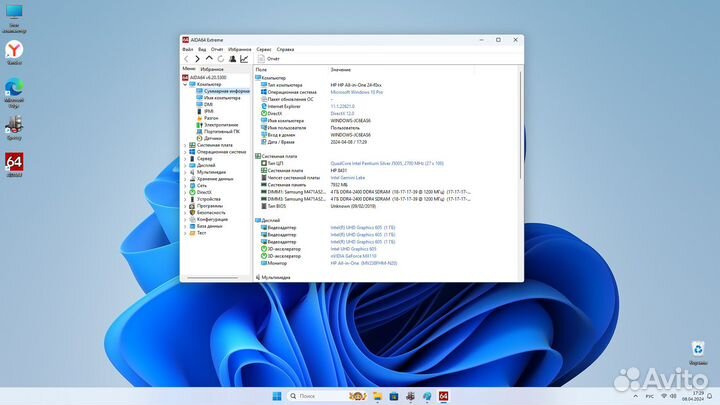This screenshot has width=720, height=405.
Task: Select Суммарная информация in the tree
Action: tap(226, 91)
